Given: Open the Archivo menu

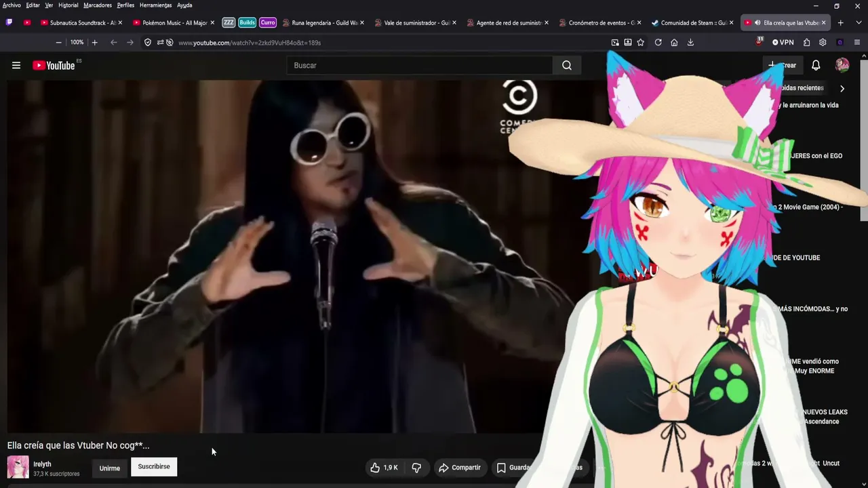Looking at the screenshot, I should click(12, 5).
